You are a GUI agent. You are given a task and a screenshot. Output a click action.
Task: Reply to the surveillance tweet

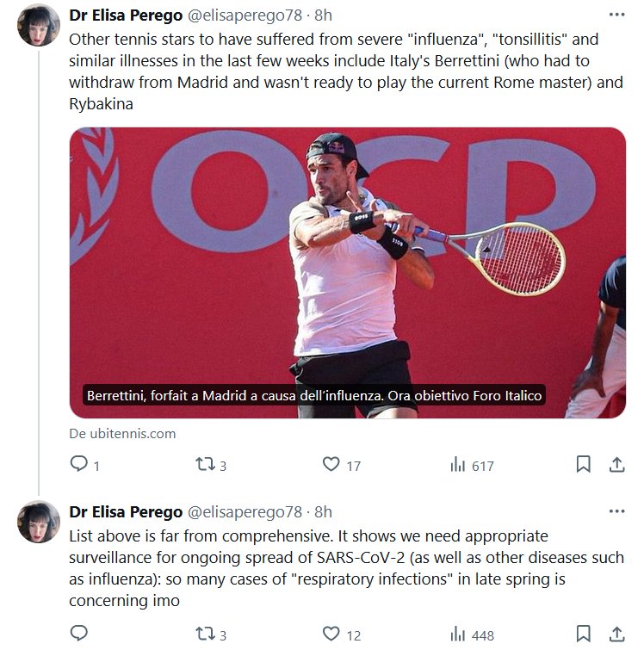tap(78, 634)
